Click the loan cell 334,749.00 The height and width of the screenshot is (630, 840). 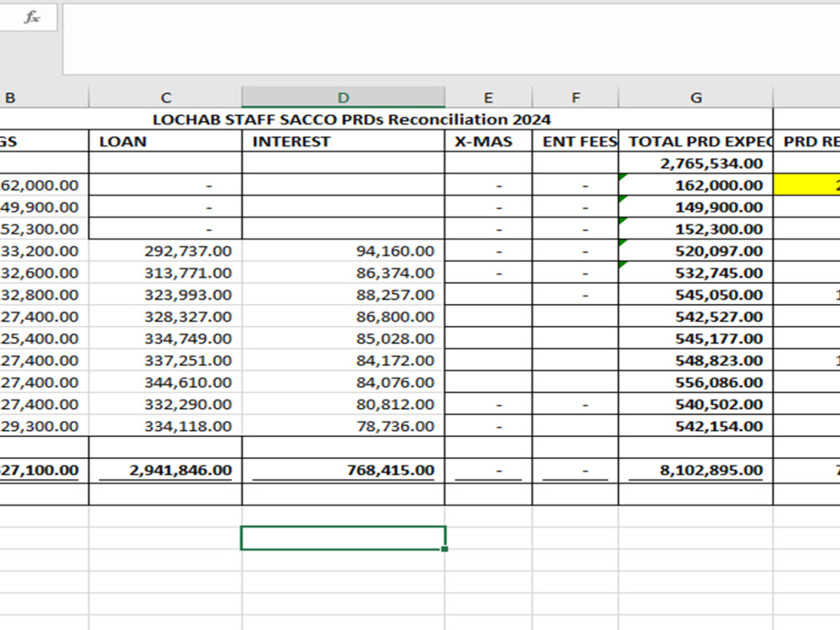click(x=165, y=339)
